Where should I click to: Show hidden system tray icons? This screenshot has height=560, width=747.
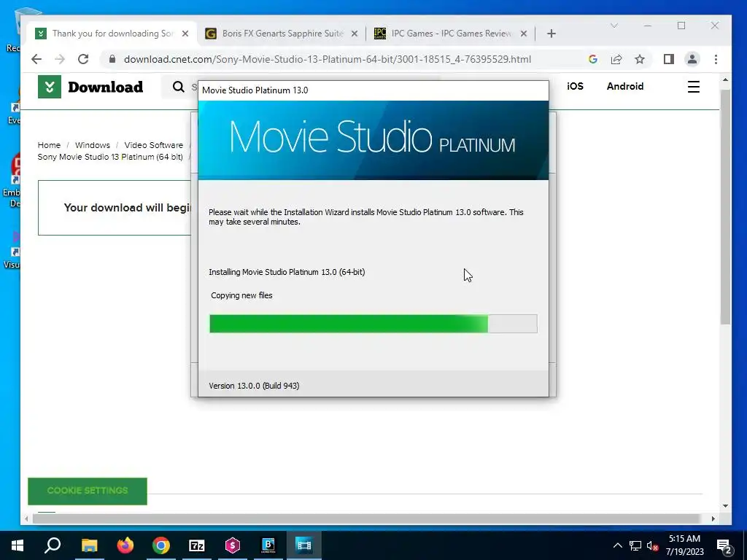click(617, 545)
